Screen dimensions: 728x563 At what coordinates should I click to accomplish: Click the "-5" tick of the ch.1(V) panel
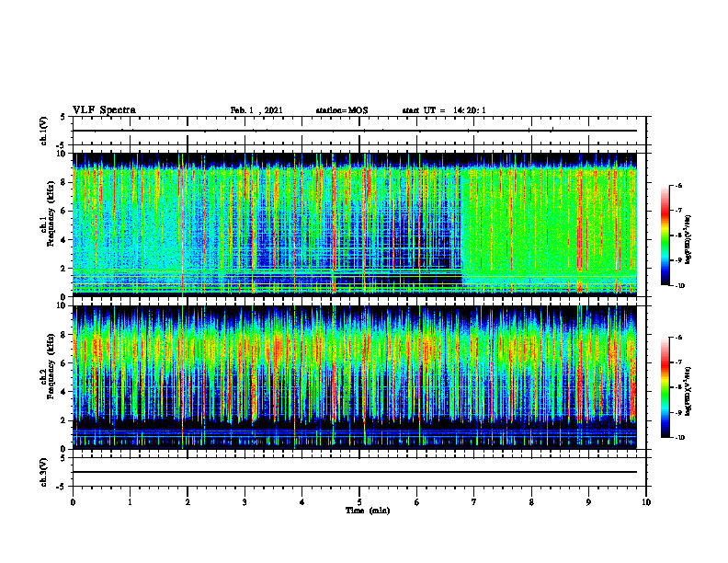pyautogui.click(x=63, y=145)
